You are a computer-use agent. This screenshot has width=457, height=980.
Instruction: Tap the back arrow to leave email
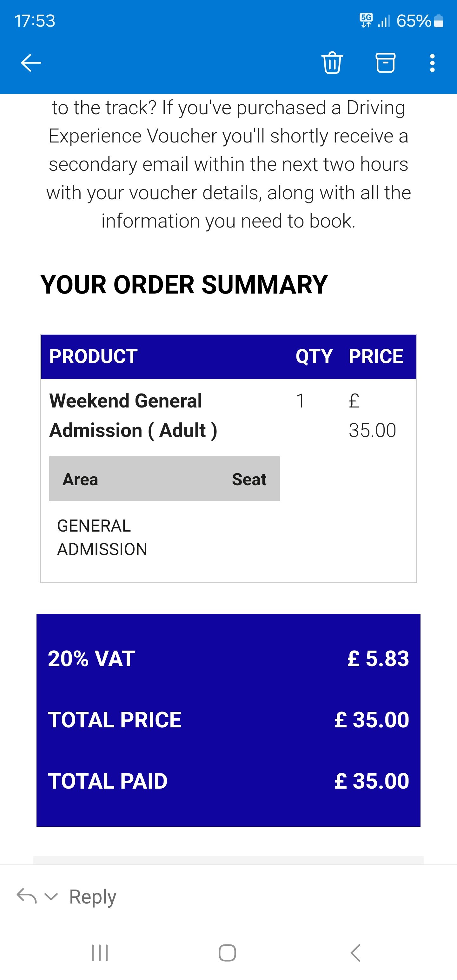click(x=31, y=63)
